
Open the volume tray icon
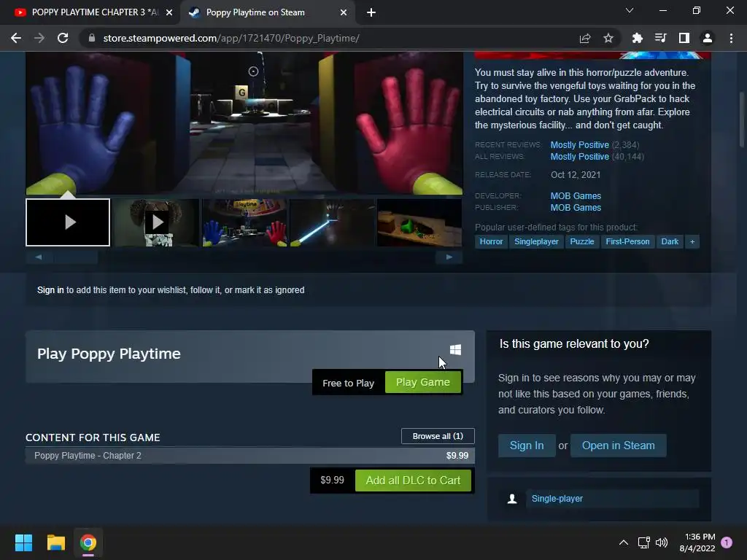click(x=661, y=542)
